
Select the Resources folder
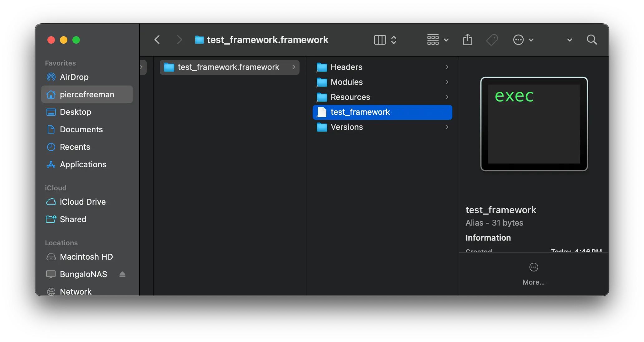pos(350,97)
